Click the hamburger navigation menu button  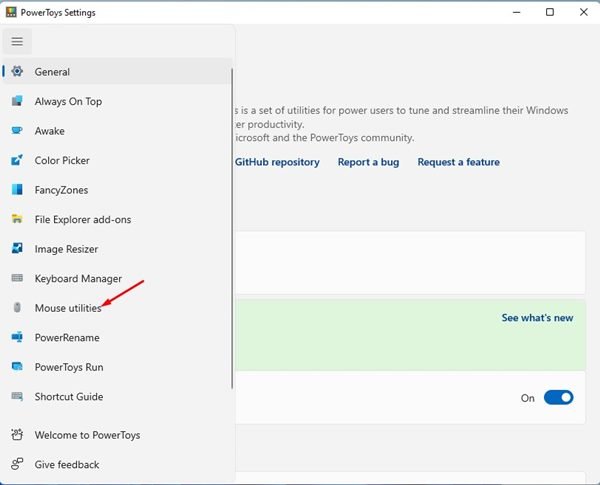click(17, 41)
